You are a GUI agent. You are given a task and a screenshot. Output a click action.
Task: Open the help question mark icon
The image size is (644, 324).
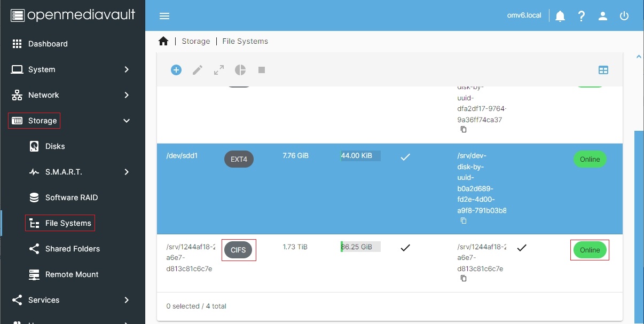click(x=582, y=16)
